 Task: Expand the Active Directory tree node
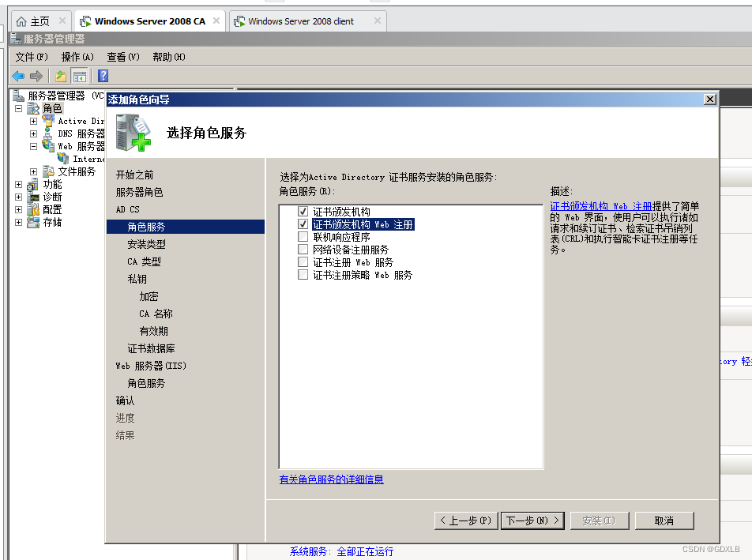[33, 122]
